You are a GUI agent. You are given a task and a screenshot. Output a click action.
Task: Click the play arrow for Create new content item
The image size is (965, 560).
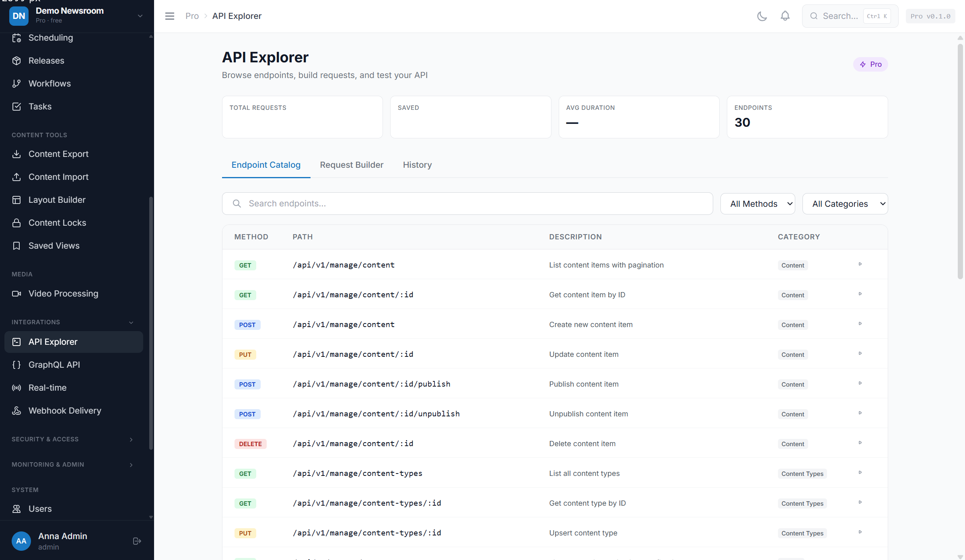point(860,324)
